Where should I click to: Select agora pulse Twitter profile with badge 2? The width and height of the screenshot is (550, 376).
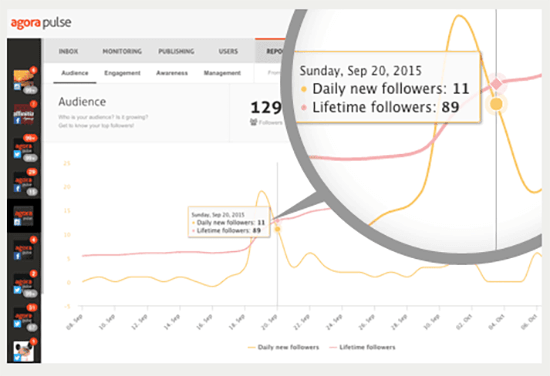click(x=24, y=284)
